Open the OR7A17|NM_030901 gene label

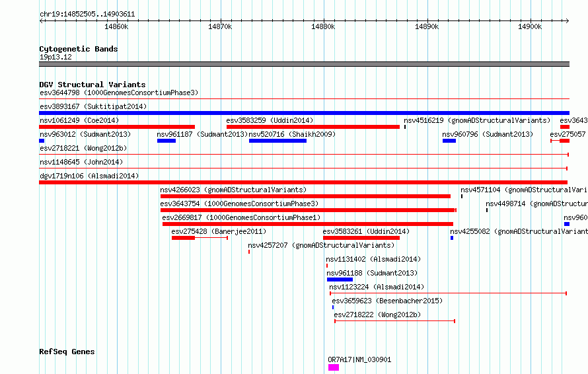coord(359,359)
